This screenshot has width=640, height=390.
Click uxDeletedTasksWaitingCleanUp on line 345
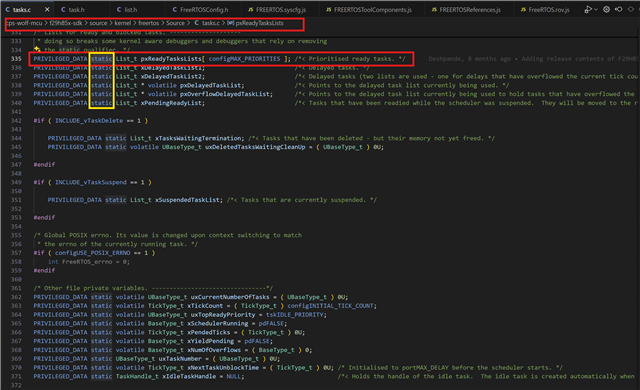[x=255, y=147]
